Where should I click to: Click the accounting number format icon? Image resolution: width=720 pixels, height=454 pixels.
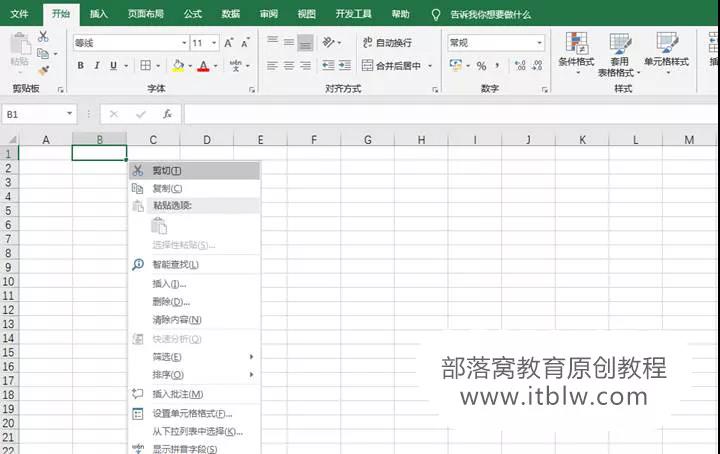click(x=456, y=66)
